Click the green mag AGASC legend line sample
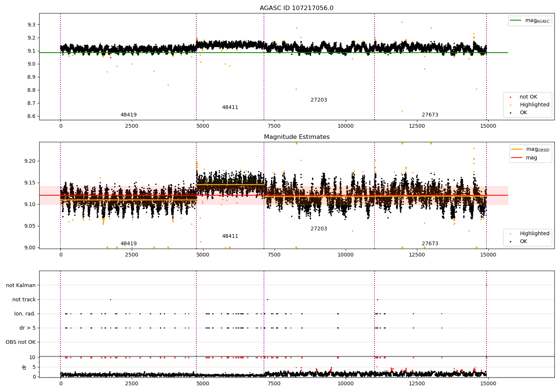 [516, 21]
